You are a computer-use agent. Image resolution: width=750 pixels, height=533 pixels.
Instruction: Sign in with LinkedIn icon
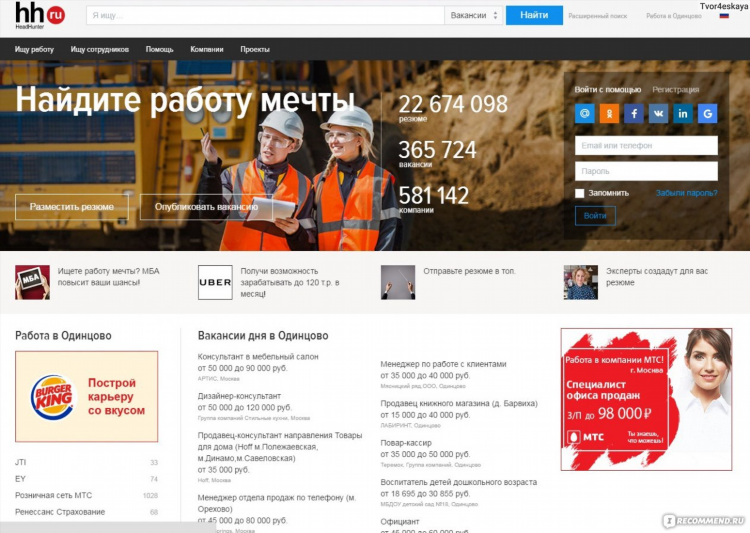[x=683, y=113]
